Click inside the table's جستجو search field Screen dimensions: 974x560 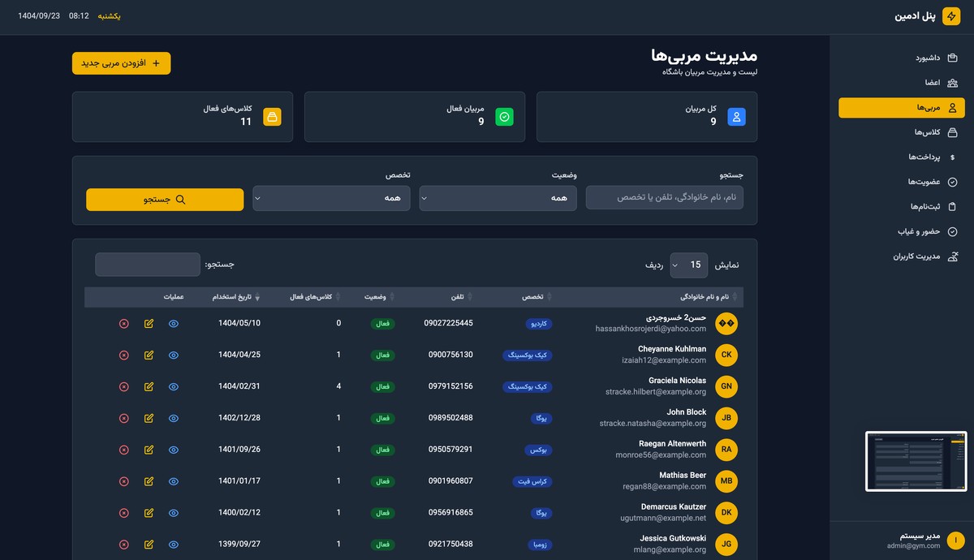147,264
